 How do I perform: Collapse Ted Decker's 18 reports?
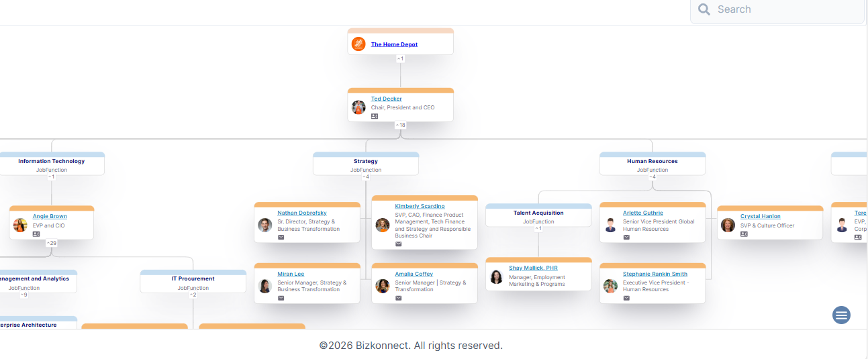[x=400, y=125]
